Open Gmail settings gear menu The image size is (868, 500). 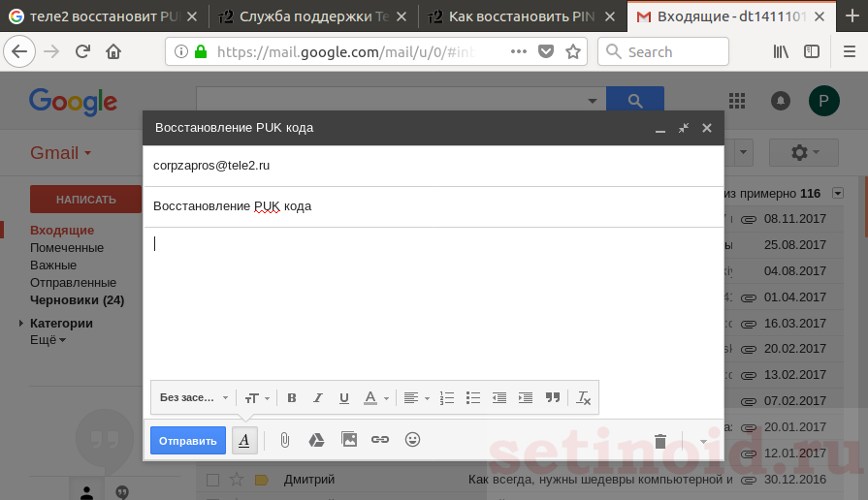(804, 152)
